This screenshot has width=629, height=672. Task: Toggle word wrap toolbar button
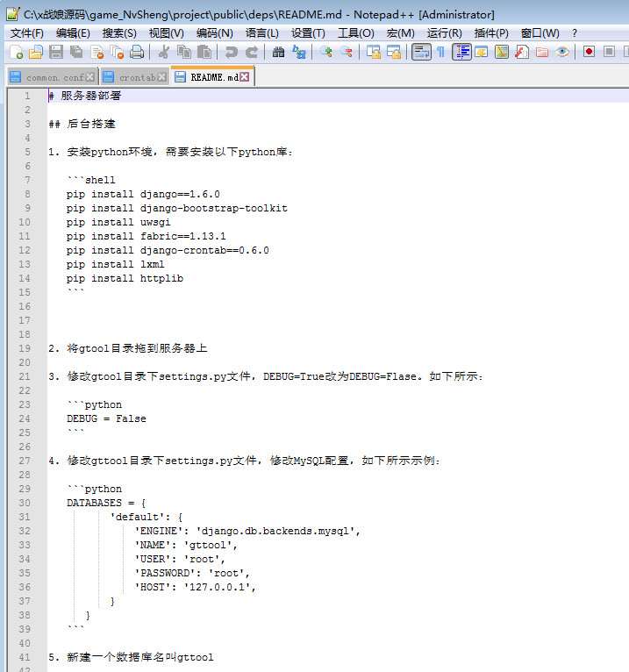pos(421,53)
